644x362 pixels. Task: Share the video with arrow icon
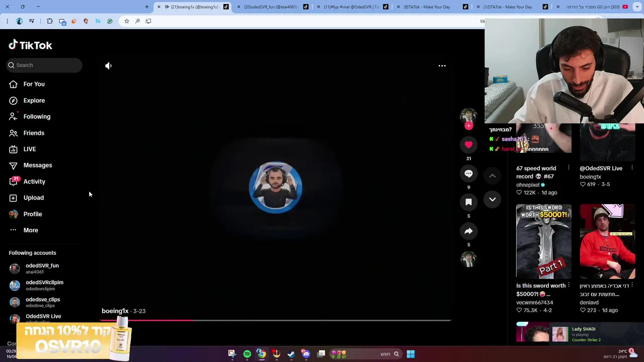[x=468, y=231]
